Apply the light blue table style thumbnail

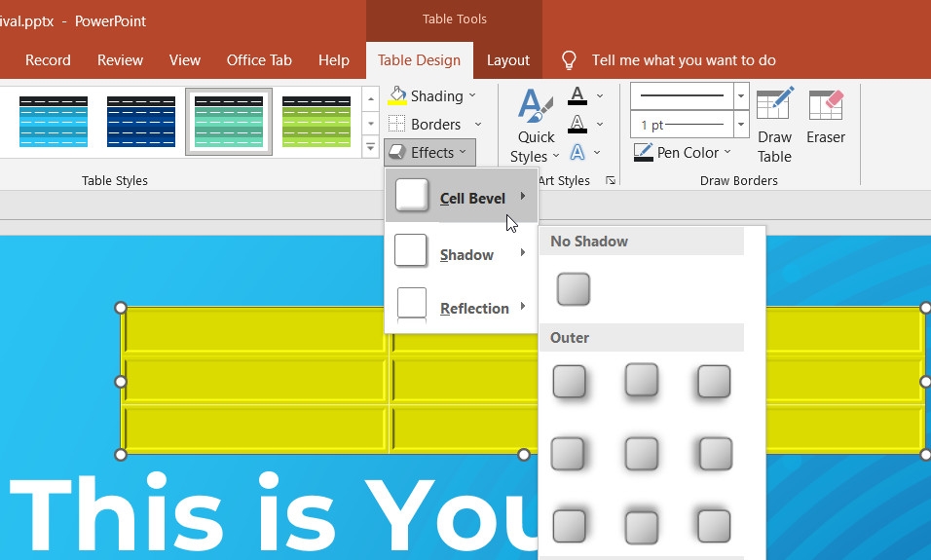[x=54, y=121]
